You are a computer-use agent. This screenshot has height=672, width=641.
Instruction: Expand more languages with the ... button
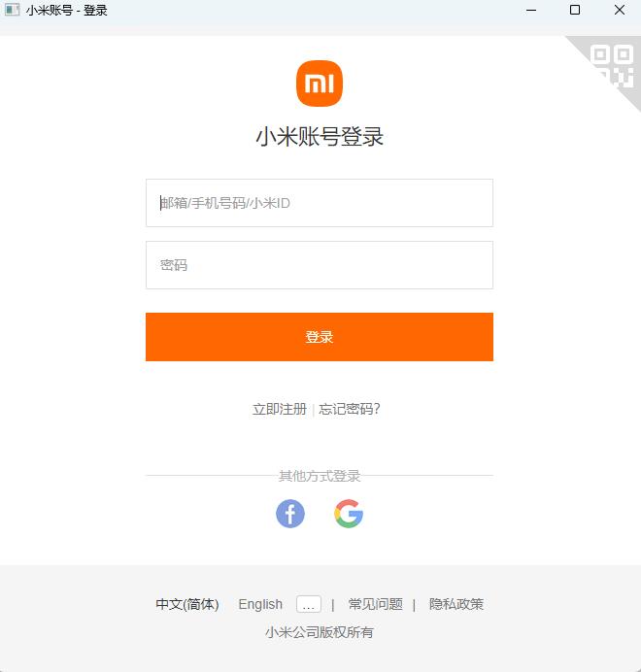click(309, 604)
